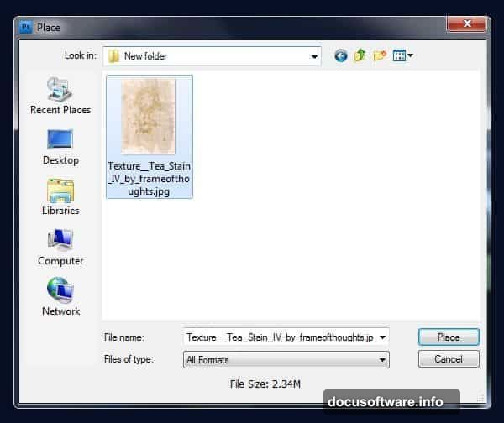The height and width of the screenshot is (423, 504).
Task: Open Computer in sidebar
Action: click(x=60, y=248)
